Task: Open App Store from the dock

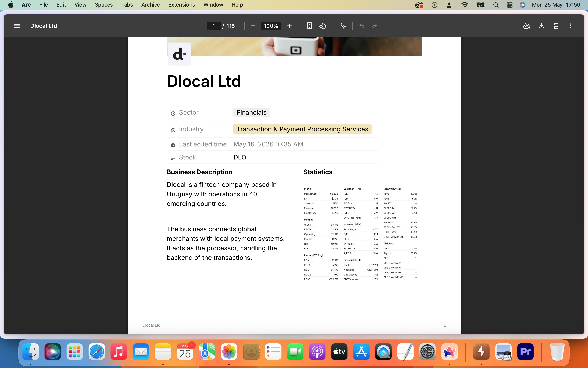Action: (361, 351)
